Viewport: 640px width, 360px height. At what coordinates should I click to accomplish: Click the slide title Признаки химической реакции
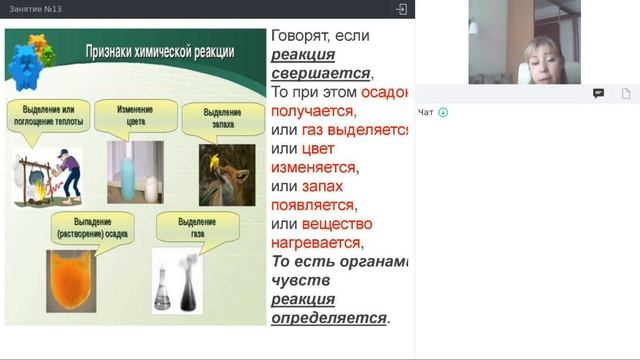pos(160,52)
